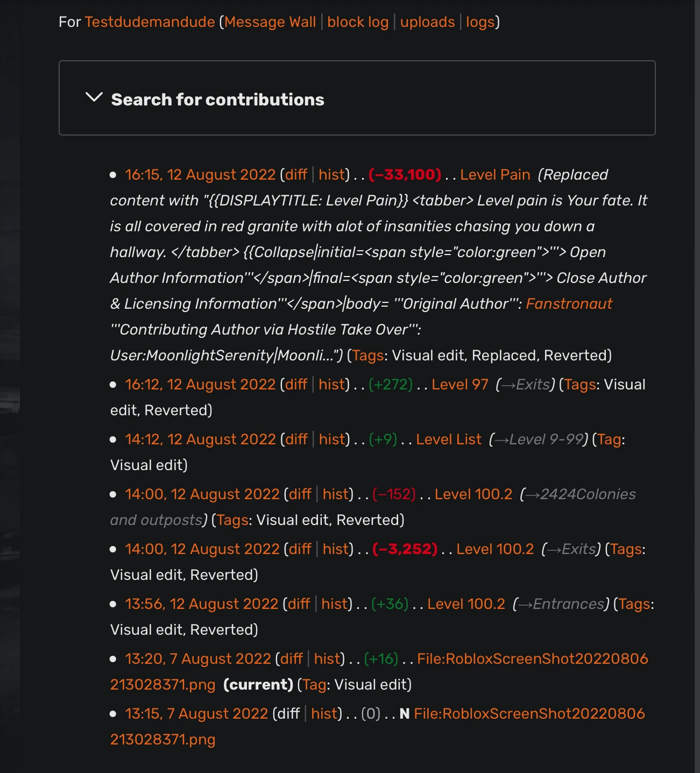Viewport: 700px width, 773px height.
Task: Open the Level List page link
Action: coord(449,439)
